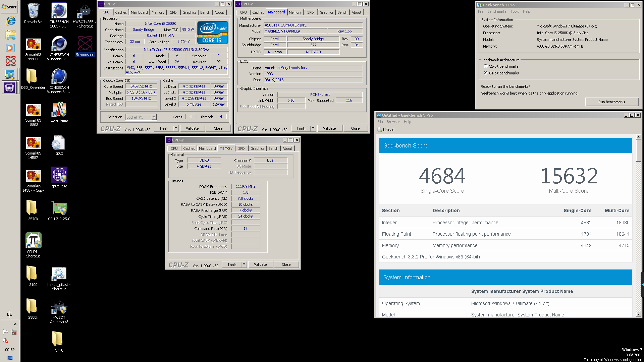Click Close in CPU-Z Mainboard window
The height and width of the screenshot is (362, 644).
coord(355,128)
